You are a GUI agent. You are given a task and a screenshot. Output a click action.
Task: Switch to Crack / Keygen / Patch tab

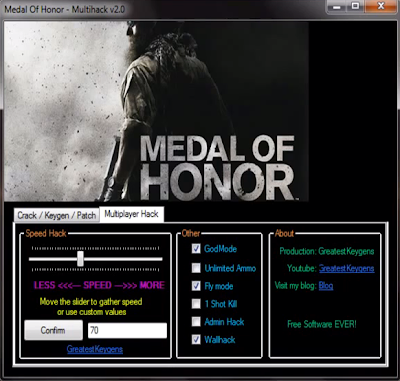pyautogui.click(x=57, y=215)
